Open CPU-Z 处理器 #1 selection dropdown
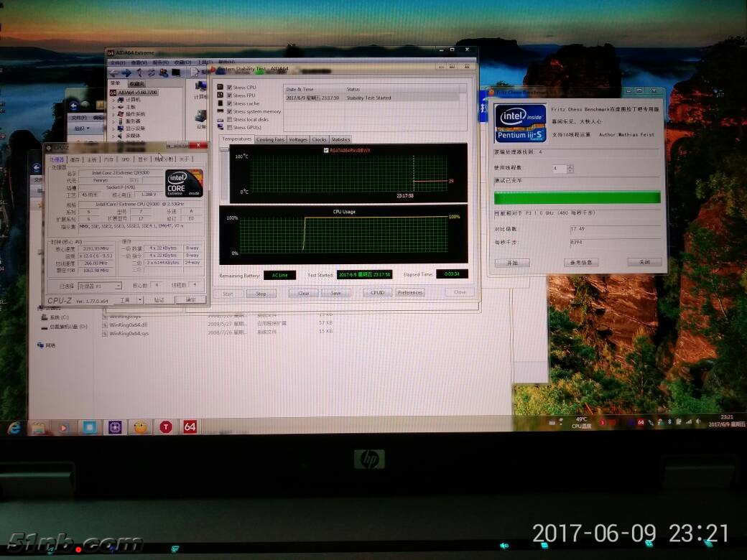 tap(100, 286)
